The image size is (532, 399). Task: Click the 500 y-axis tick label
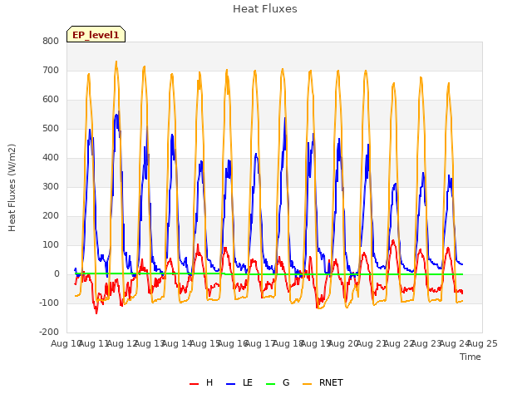(x=51, y=129)
